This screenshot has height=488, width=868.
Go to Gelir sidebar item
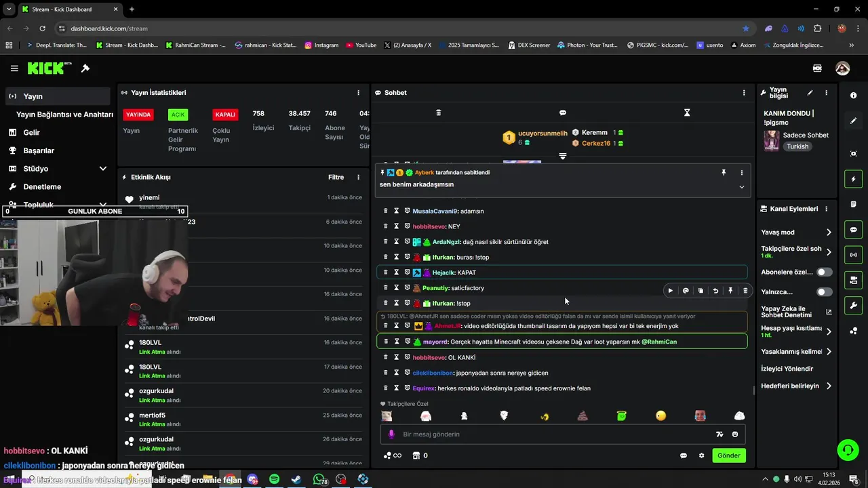coord(57,133)
